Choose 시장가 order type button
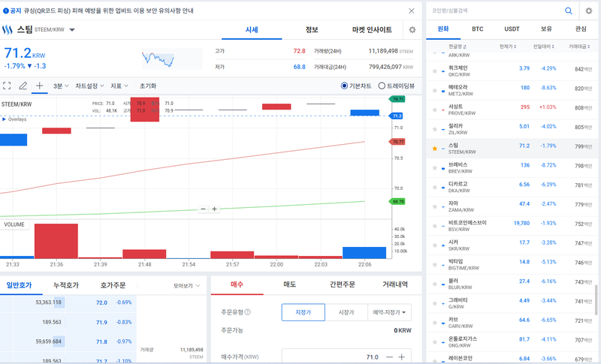 pos(346,312)
